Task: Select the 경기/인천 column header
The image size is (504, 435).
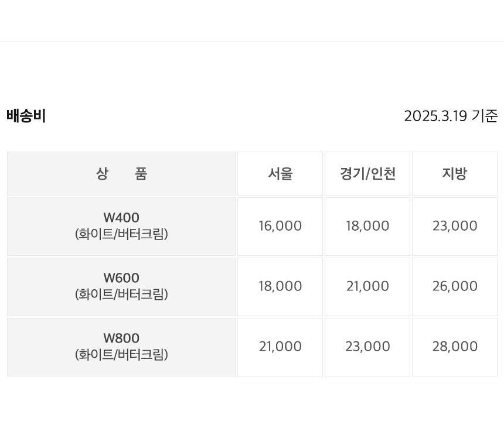Action: click(x=367, y=174)
